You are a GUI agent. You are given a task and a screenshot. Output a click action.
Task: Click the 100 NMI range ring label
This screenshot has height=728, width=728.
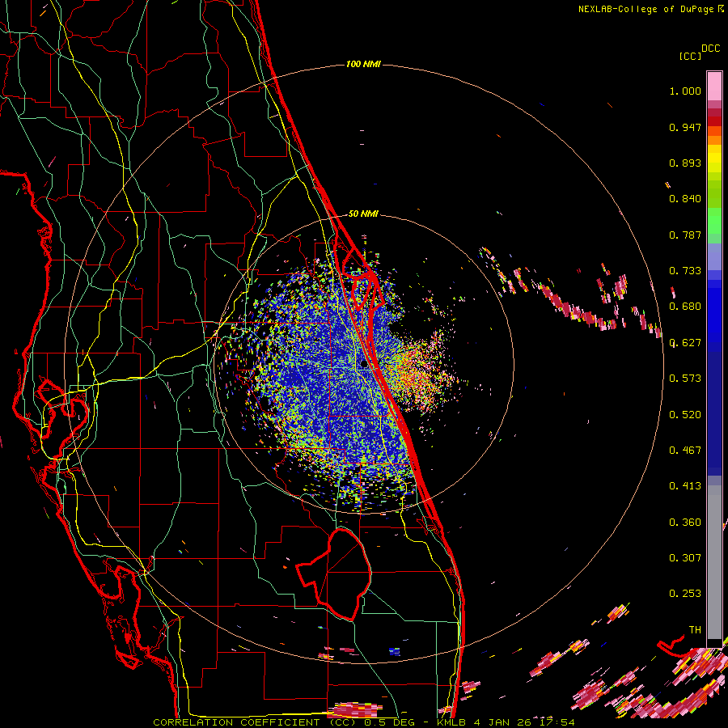[363, 64]
